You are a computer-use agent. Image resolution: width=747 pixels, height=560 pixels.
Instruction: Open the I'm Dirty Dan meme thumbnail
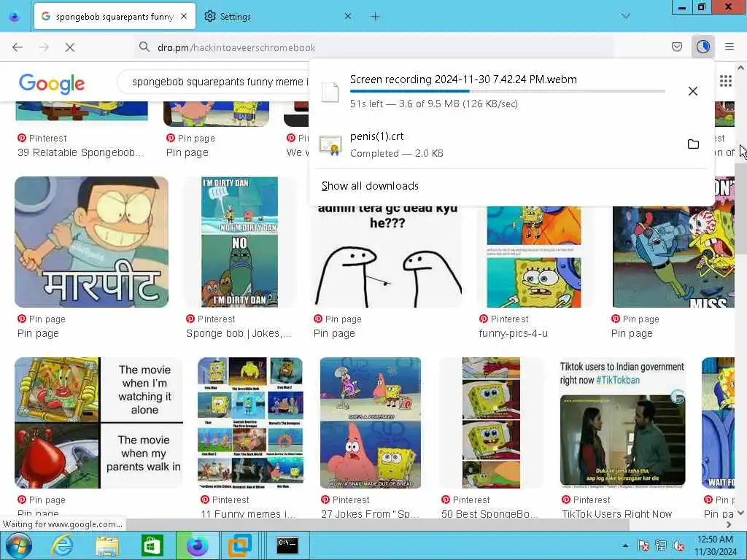pyautogui.click(x=239, y=242)
